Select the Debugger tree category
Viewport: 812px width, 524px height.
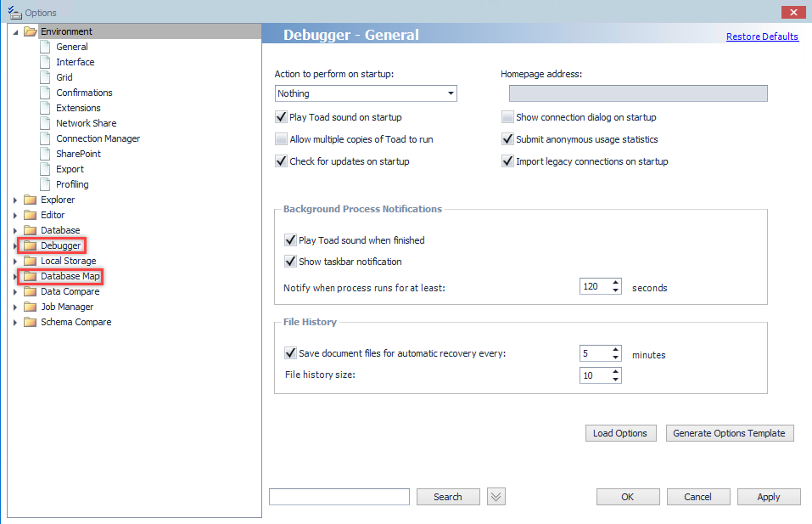[x=60, y=245]
